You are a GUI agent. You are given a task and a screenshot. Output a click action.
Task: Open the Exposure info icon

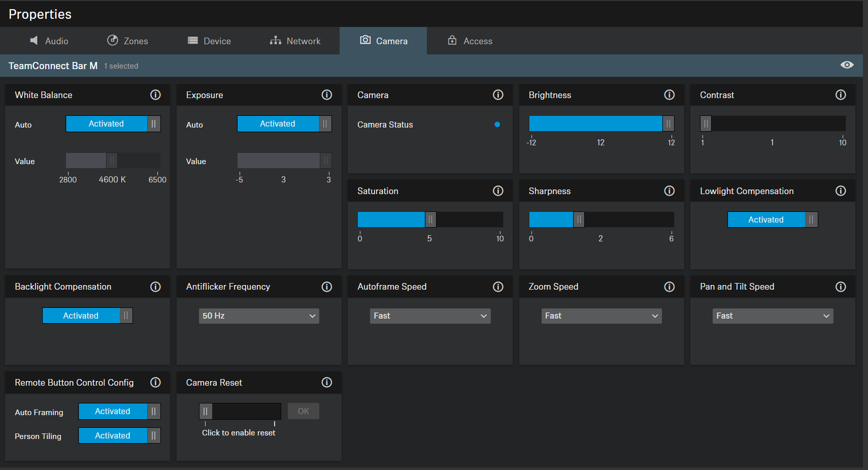tap(327, 95)
